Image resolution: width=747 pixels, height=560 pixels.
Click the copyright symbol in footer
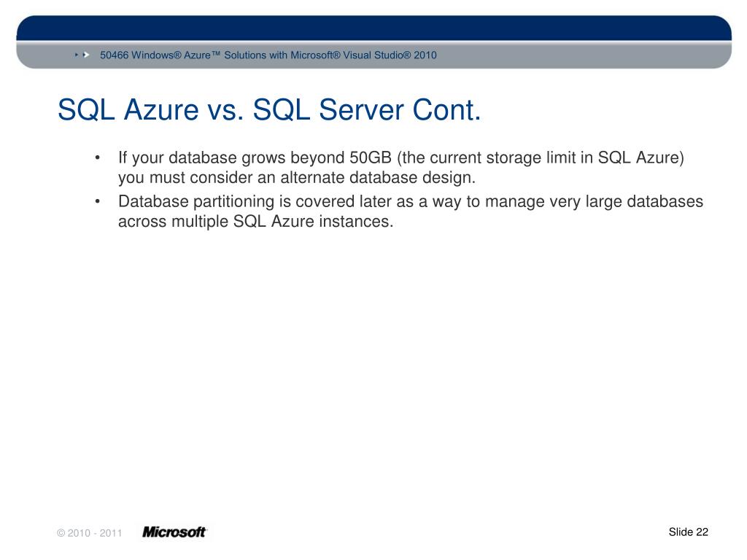tap(61, 533)
